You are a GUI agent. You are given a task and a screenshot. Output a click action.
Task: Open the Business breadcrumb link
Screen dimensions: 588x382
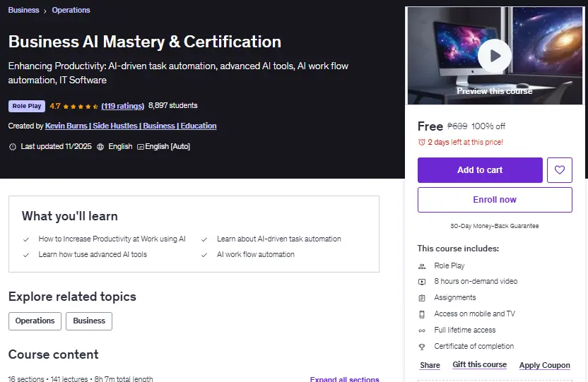(x=23, y=10)
